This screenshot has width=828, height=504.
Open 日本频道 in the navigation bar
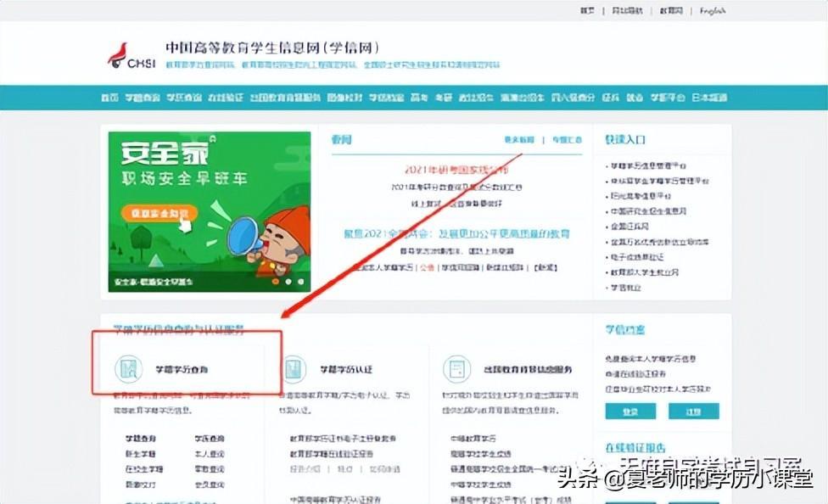tap(710, 98)
